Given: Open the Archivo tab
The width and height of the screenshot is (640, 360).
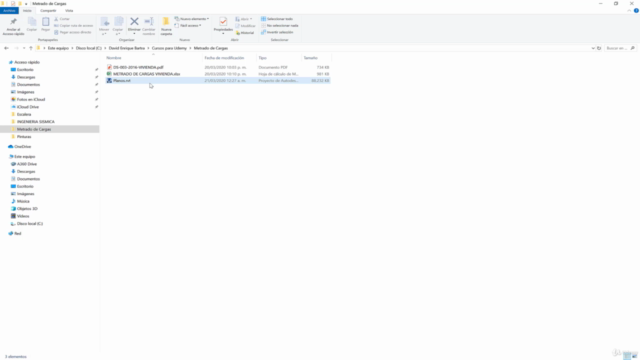Looking at the screenshot, I should (9, 11).
